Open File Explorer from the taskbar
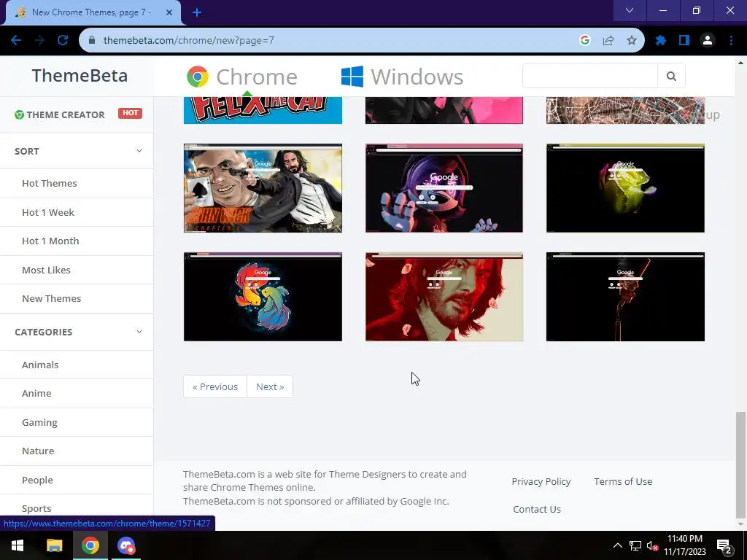 (x=54, y=545)
